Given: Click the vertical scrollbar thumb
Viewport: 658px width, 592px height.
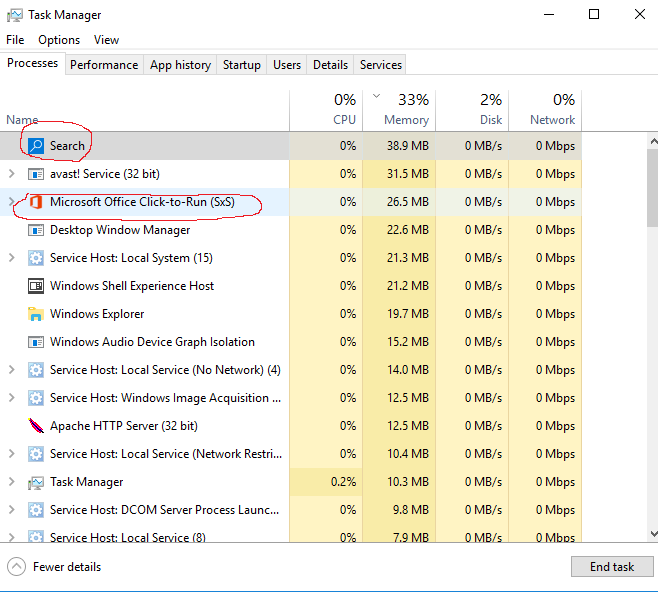Looking at the screenshot, I should coord(653,188).
